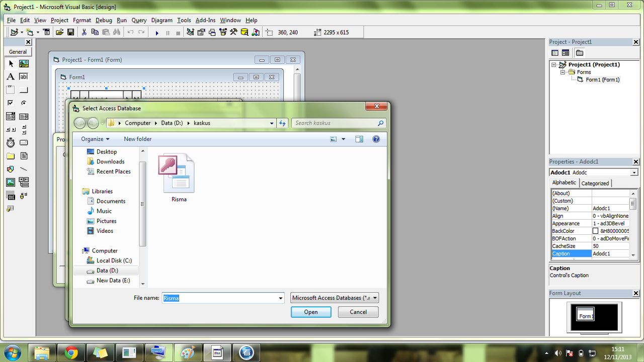Select the DirListBox folder control in toolbox
Viewport: 644px width, 362px height.
tap(11, 156)
